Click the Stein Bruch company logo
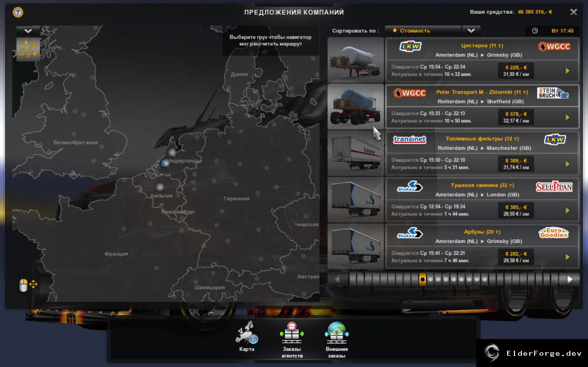588x367 pixels. pos(553,93)
